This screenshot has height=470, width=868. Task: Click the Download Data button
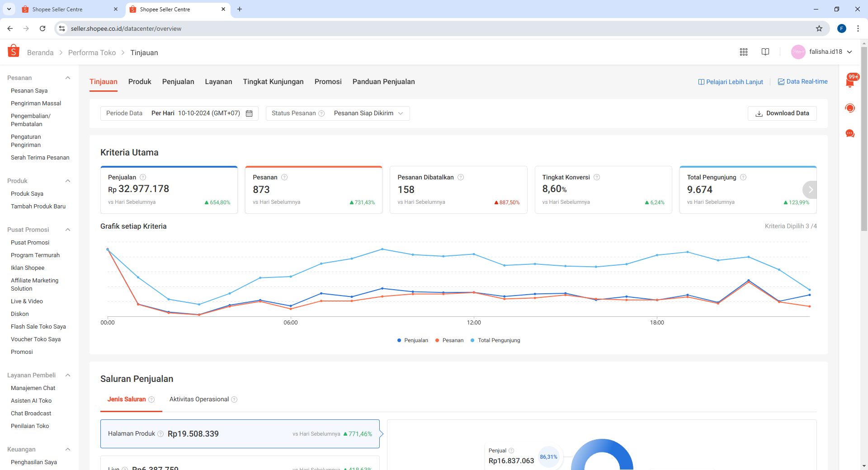click(782, 113)
